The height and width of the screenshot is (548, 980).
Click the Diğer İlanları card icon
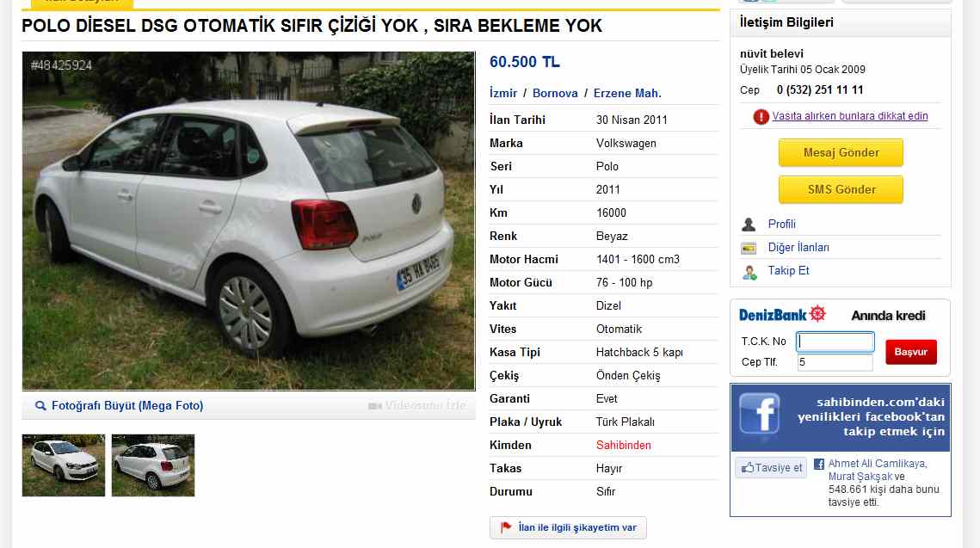tap(749, 248)
